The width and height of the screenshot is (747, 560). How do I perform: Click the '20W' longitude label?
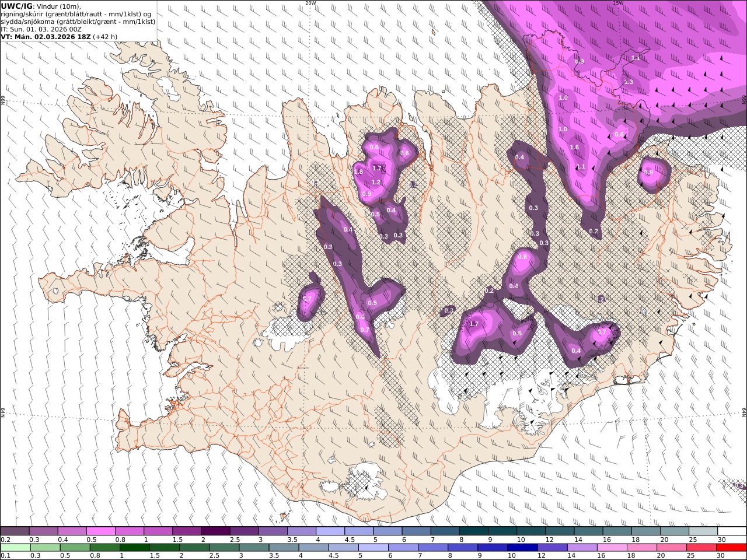pyautogui.click(x=310, y=3)
